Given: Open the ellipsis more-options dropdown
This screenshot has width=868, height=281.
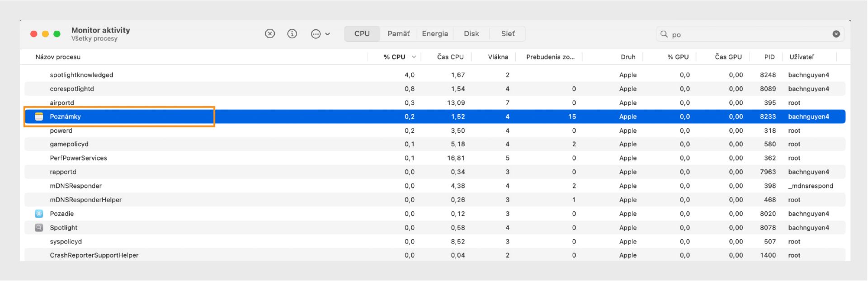Looking at the screenshot, I should (320, 34).
